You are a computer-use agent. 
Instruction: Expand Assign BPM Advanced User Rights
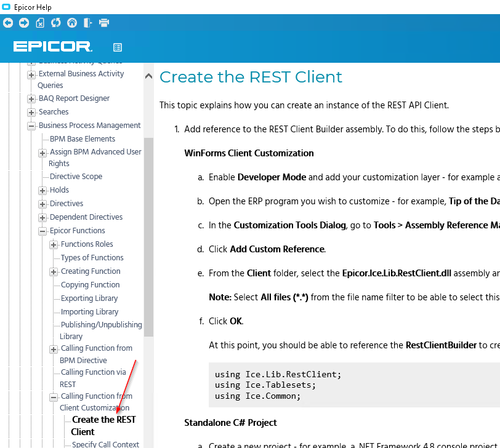(42, 153)
